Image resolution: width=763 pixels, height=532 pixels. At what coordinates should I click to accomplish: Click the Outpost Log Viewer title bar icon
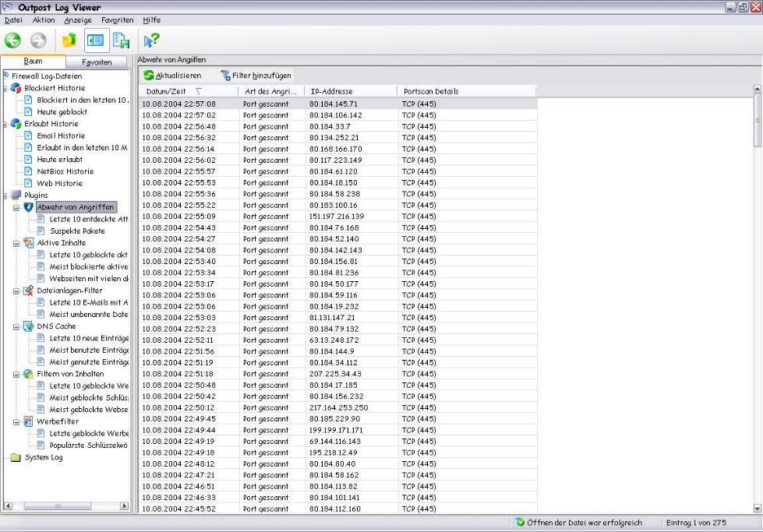coord(7,7)
